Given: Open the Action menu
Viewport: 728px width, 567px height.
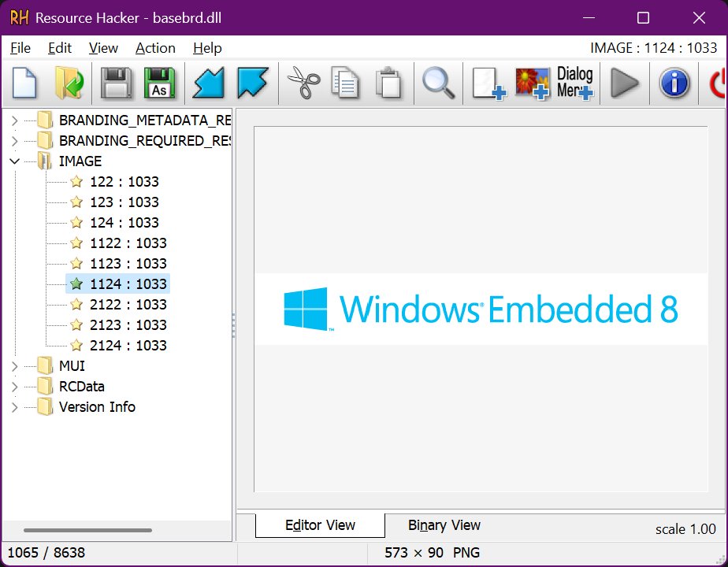Looking at the screenshot, I should coord(155,48).
